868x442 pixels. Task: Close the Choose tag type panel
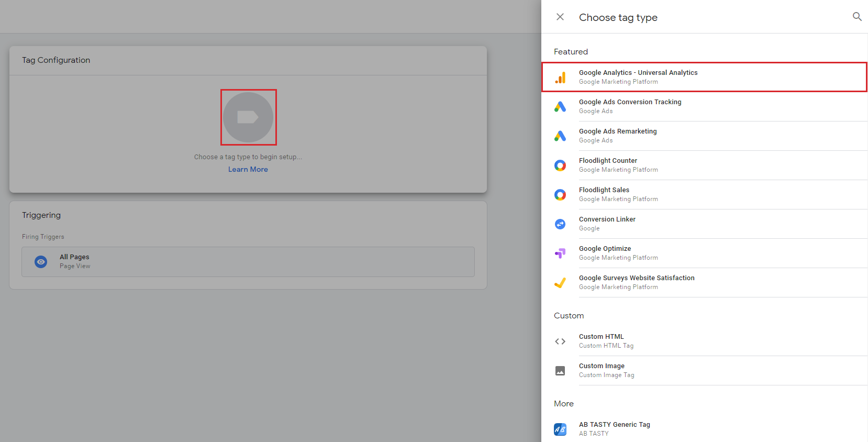[560, 17]
